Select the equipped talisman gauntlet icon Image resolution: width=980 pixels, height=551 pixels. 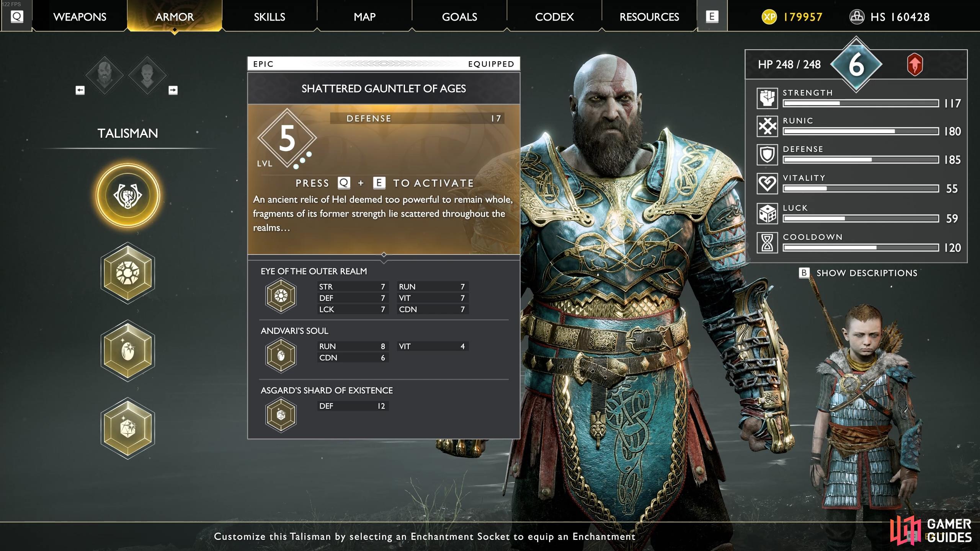128,196
